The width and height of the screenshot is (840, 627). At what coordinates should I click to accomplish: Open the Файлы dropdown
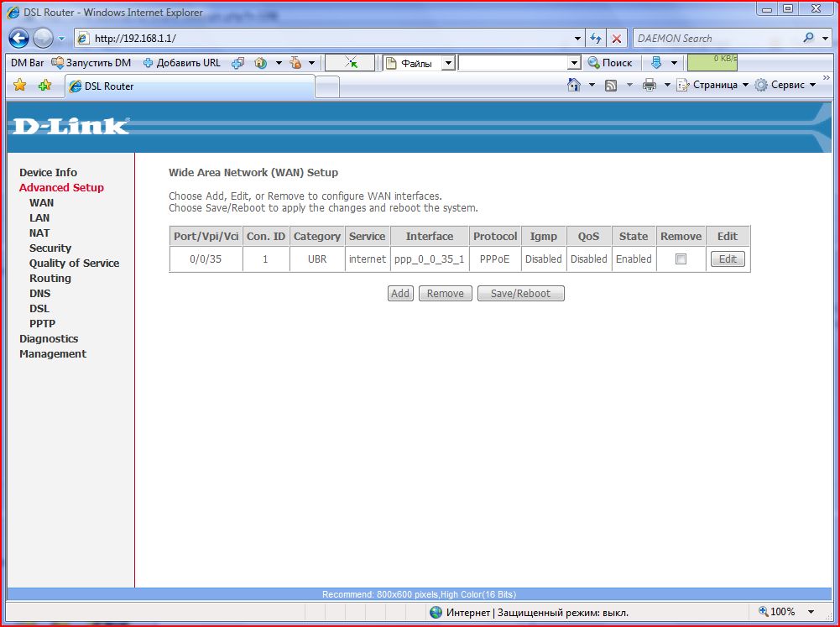point(448,63)
